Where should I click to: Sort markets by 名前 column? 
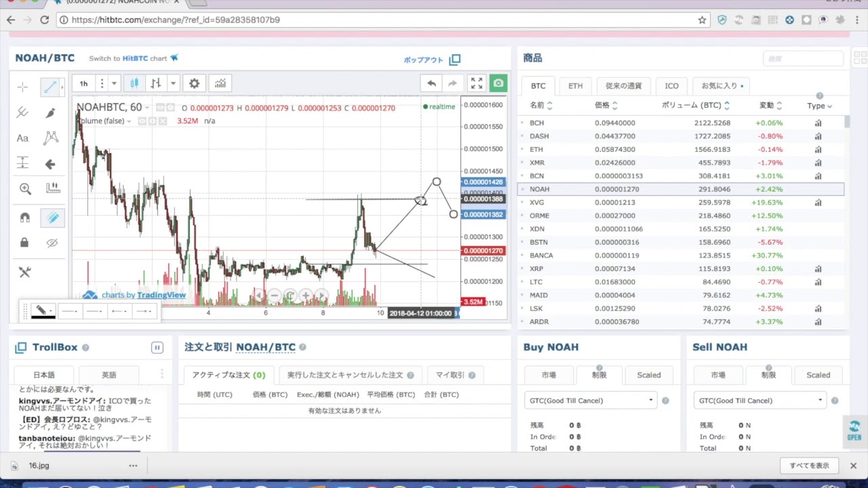tap(540, 106)
